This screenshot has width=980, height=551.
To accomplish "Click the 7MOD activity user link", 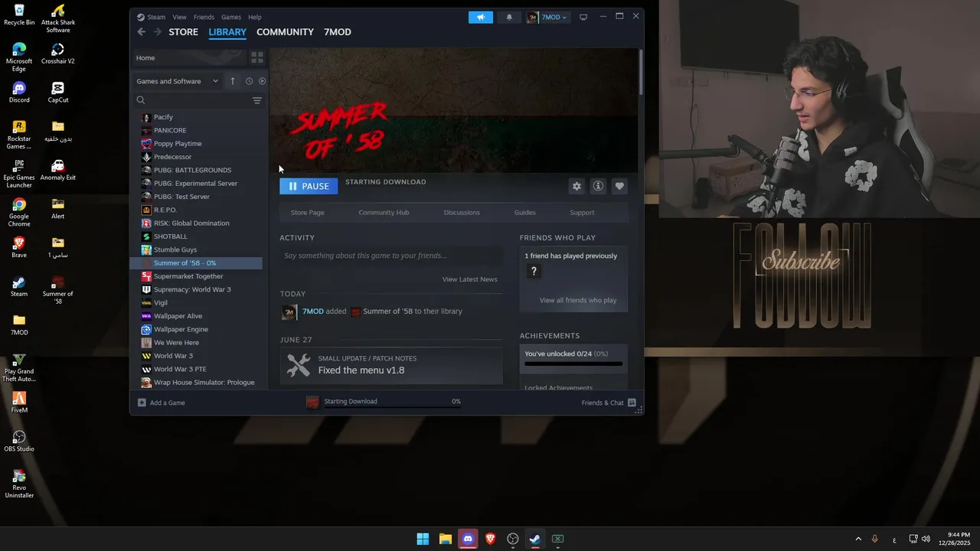I will [x=312, y=311].
